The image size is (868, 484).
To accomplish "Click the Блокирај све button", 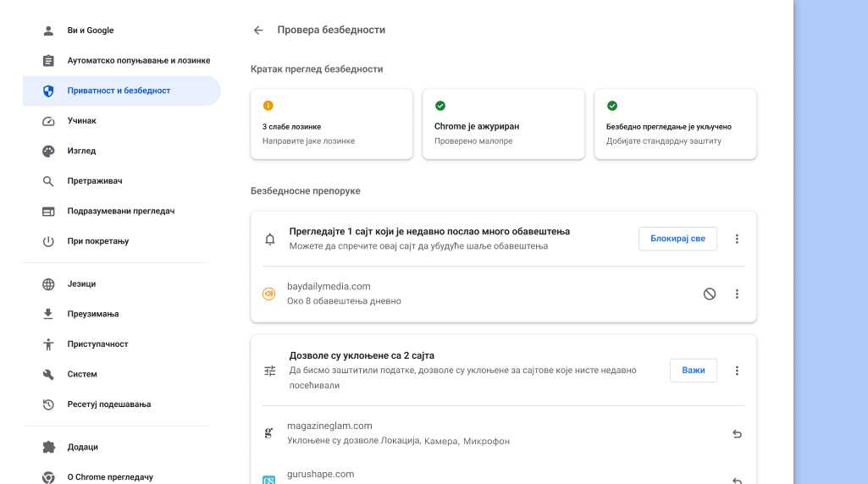I will [677, 239].
